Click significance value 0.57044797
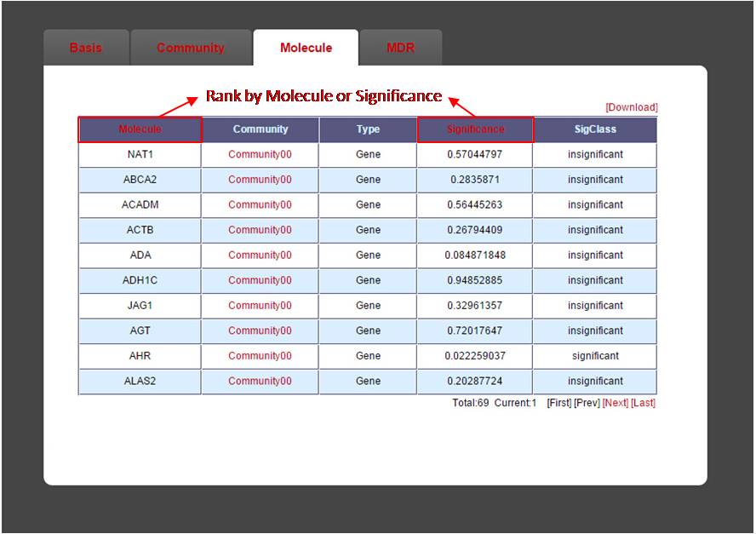Viewport: 756px width, 534px height. 475,154
